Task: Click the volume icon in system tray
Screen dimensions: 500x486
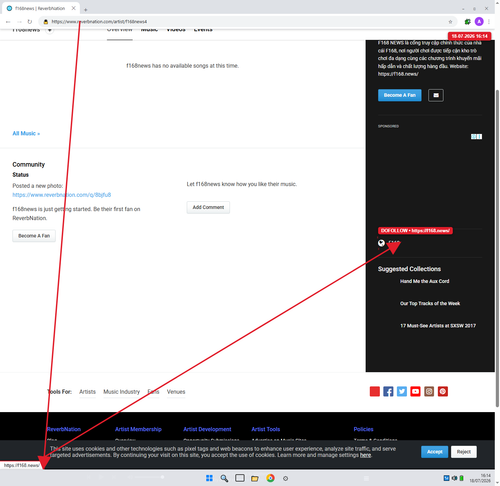Action: coord(454,478)
